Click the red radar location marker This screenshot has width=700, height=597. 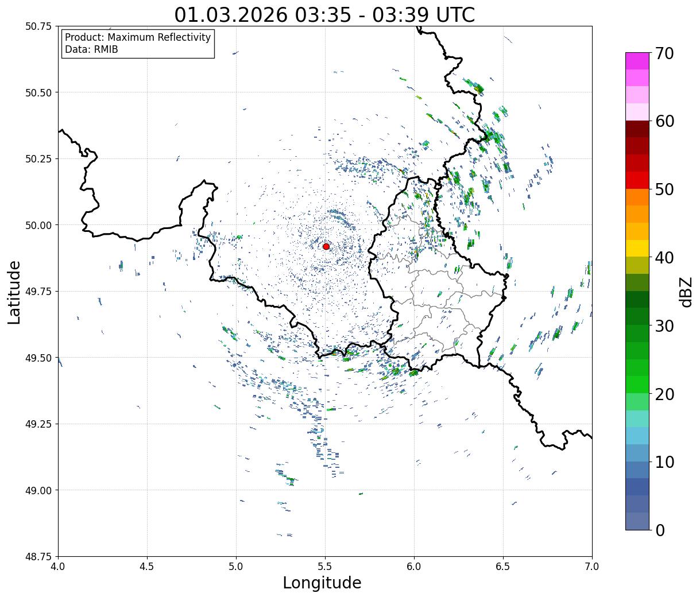326,246
